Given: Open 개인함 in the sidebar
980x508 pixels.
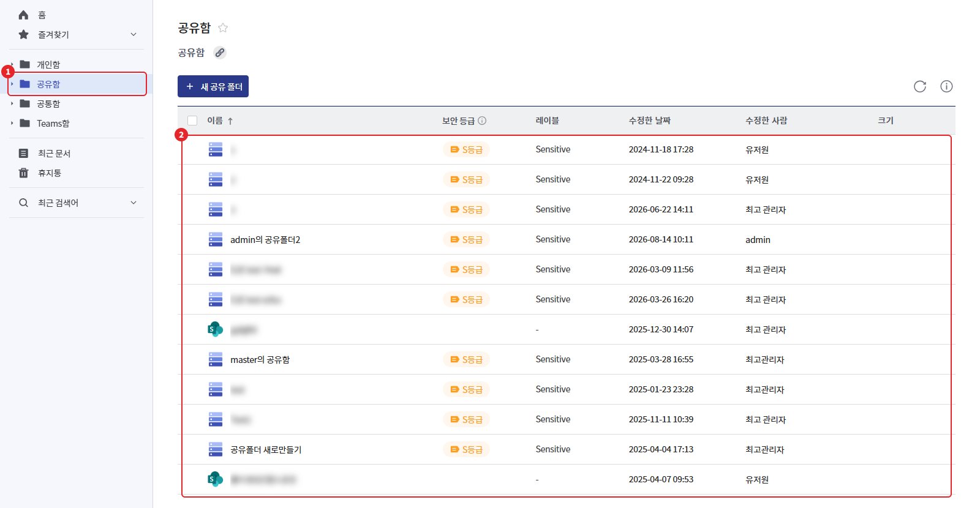Looking at the screenshot, I should [48, 64].
